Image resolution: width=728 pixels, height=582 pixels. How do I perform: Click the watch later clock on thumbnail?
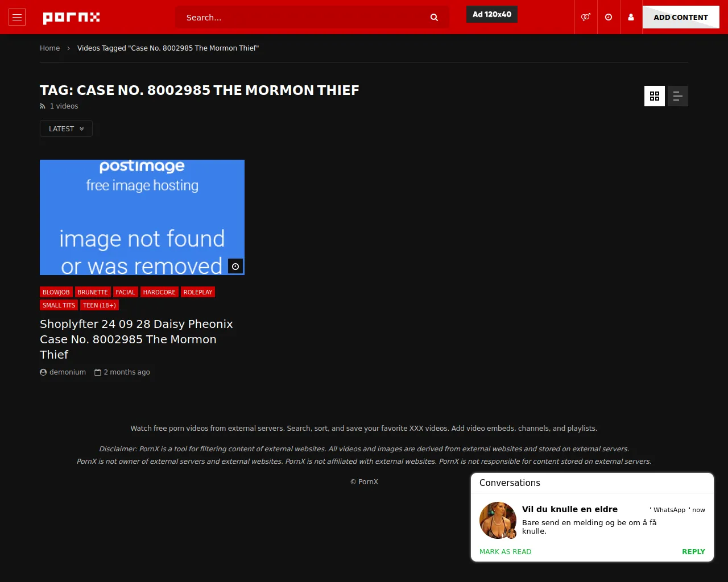235,266
